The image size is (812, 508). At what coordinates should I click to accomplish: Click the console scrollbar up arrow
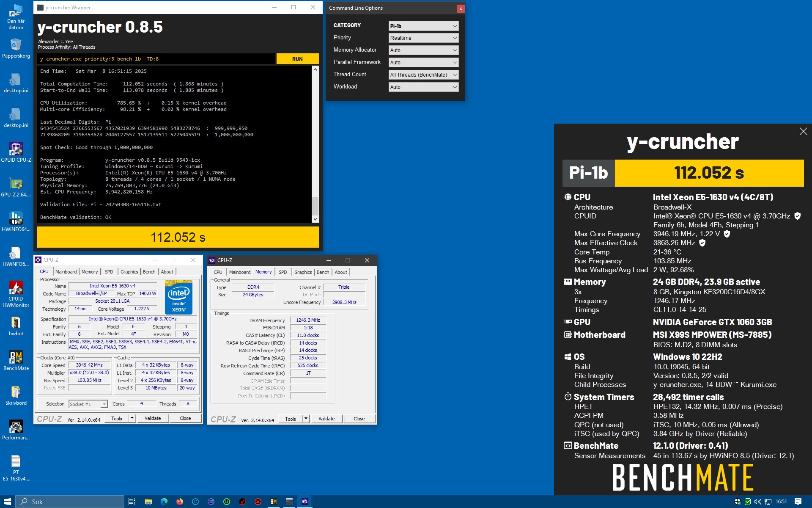pos(315,69)
